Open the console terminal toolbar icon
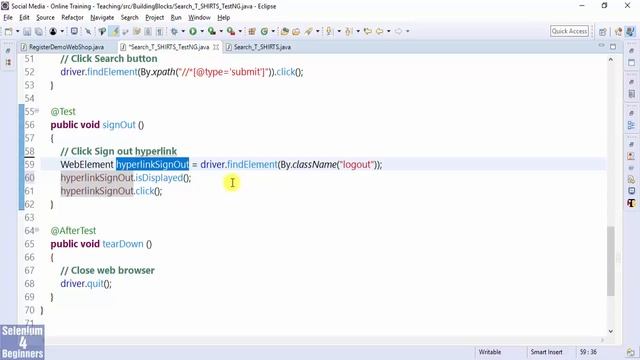This screenshot has width=640, height=360. point(74,31)
